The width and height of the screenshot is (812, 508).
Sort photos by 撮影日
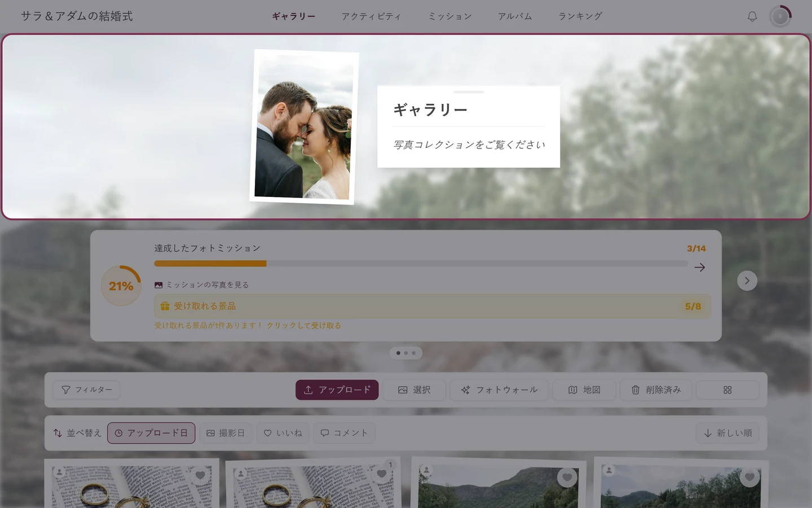pos(226,433)
